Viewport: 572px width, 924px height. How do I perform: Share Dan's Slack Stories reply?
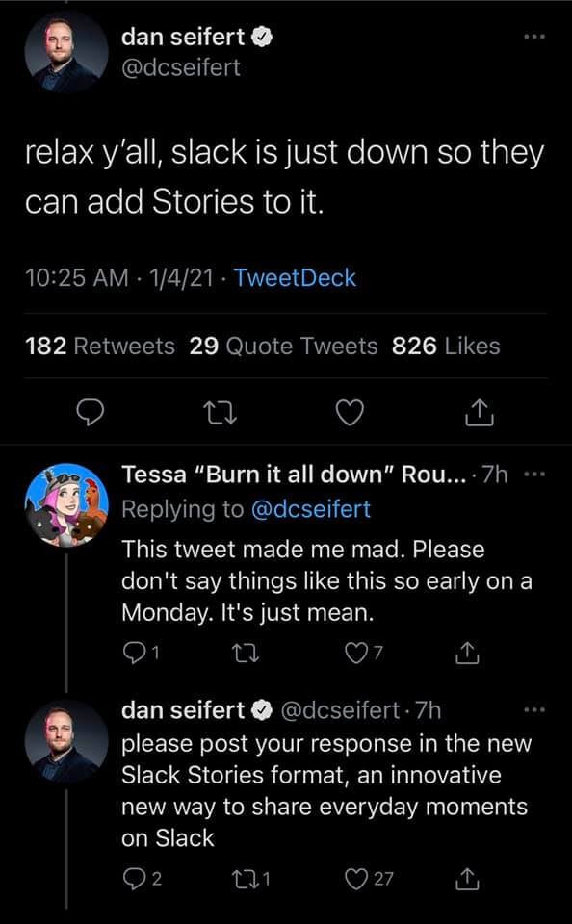[x=469, y=876]
